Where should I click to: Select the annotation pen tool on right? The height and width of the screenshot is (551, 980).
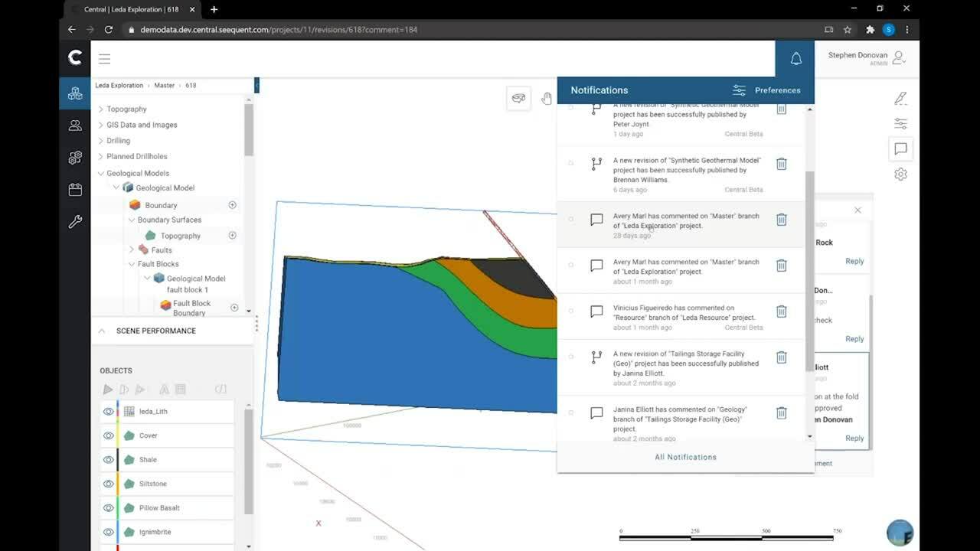click(x=900, y=98)
